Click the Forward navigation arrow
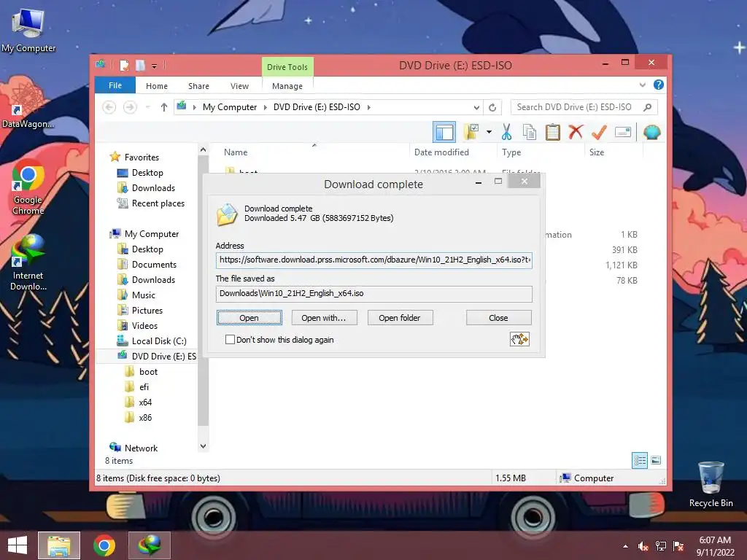The width and height of the screenshot is (747, 560). click(x=130, y=107)
